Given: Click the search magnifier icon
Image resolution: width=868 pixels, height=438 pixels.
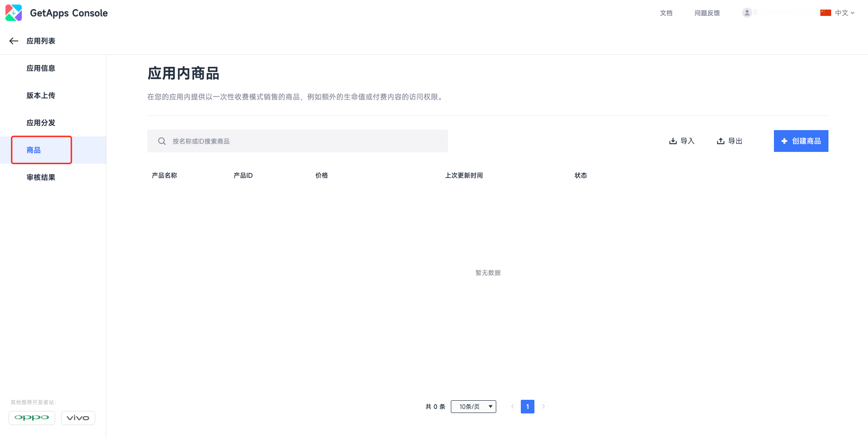Looking at the screenshot, I should 162,141.
